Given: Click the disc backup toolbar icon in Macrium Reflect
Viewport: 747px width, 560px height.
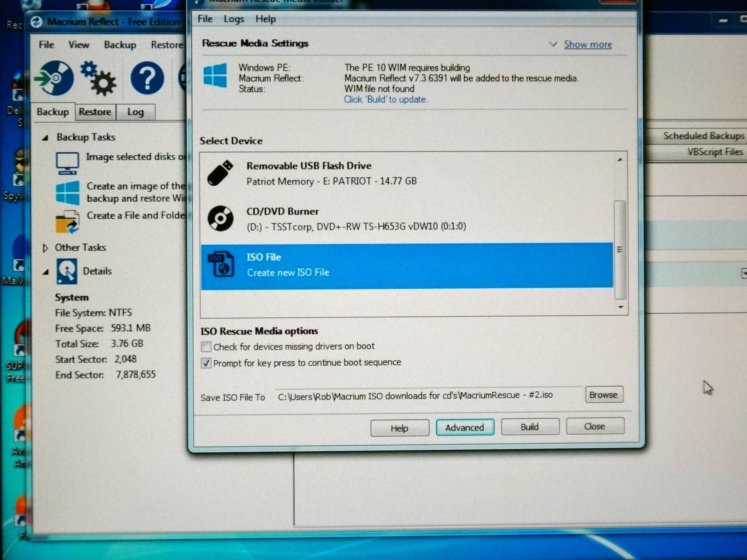Looking at the screenshot, I should (x=54, y=78).
